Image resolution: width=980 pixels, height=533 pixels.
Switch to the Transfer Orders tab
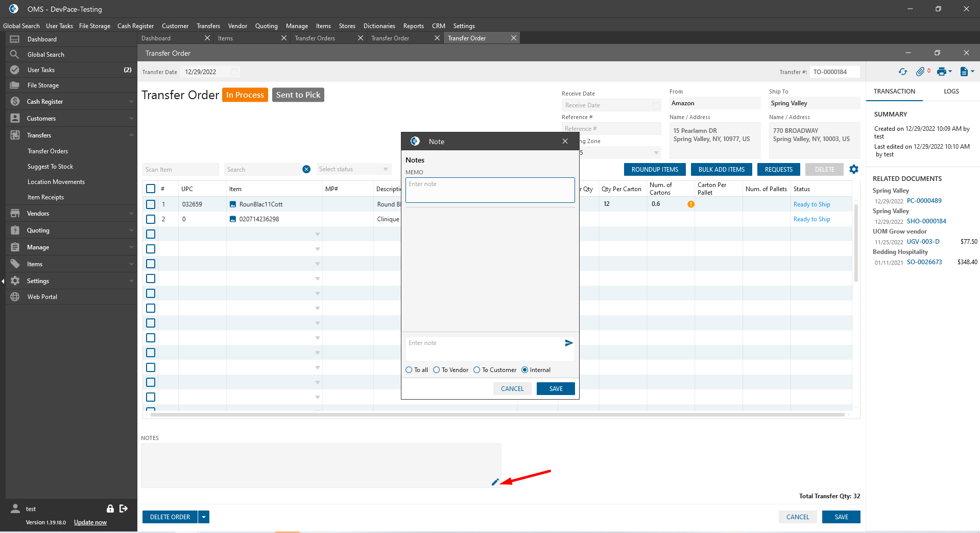pos(329,38)
